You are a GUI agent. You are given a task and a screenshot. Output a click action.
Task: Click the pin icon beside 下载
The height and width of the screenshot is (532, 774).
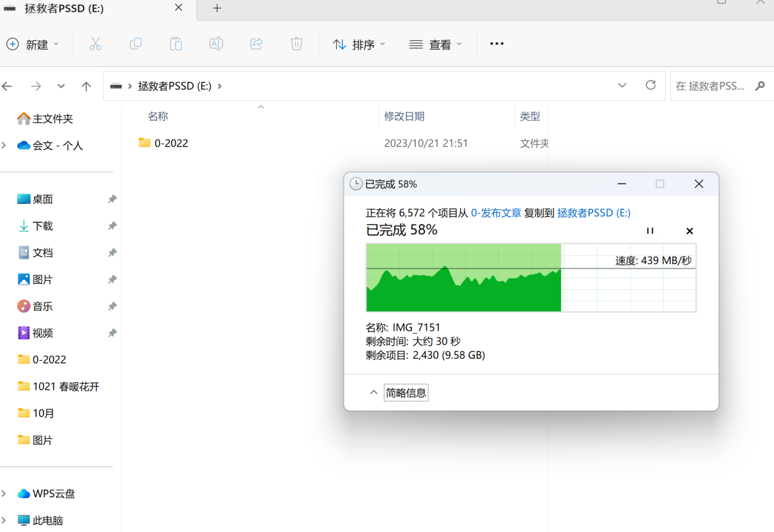coord(112,226)
